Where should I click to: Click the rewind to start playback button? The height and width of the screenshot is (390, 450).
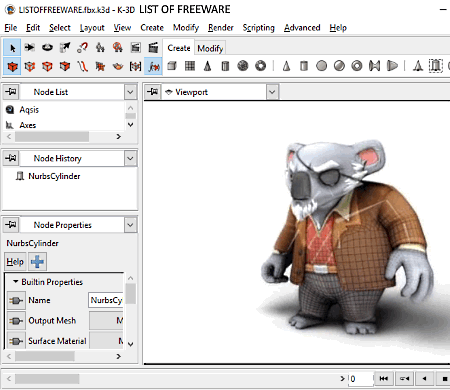pyautogui.click(x=384, y=379)
